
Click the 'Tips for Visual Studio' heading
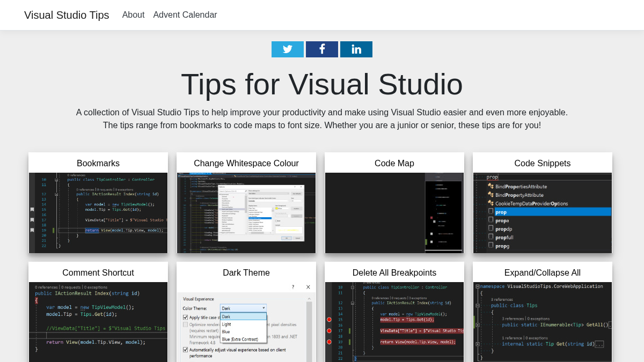pos(322,84)
